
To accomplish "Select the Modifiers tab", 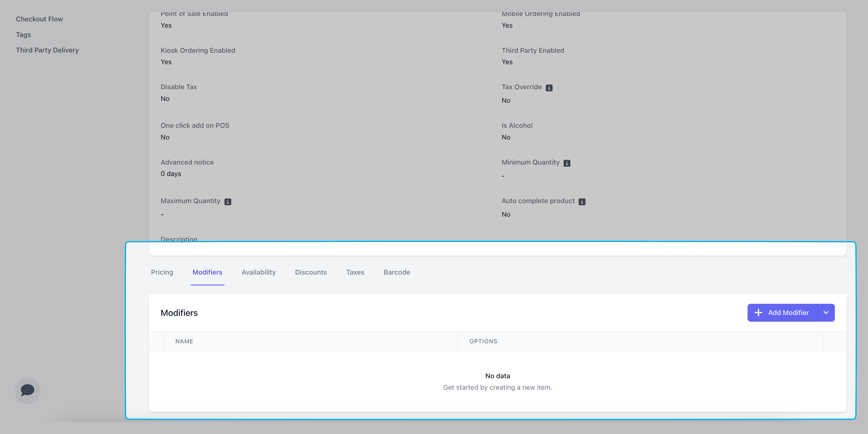I will 207,272.
